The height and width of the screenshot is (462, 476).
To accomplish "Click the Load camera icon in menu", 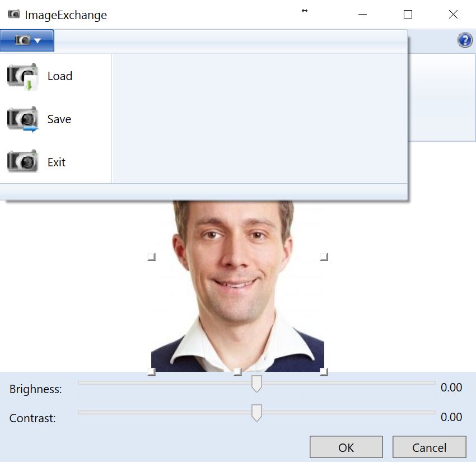I will pos(22,76).
